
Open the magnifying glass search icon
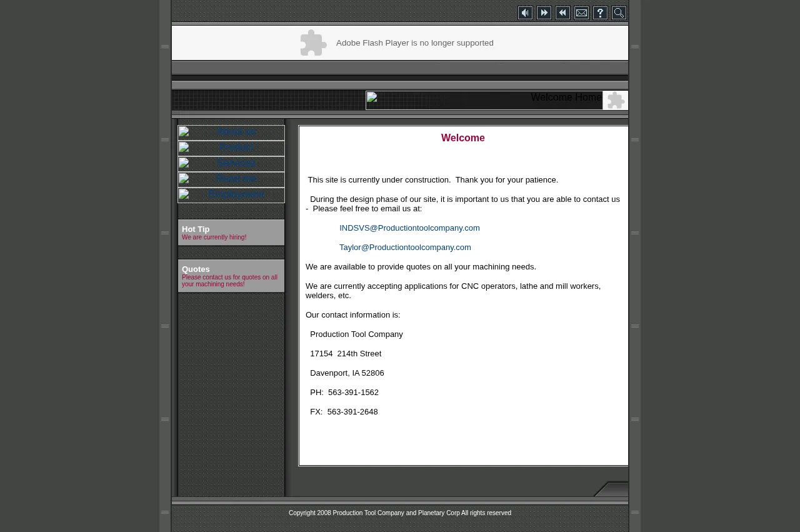pos(619,13)
